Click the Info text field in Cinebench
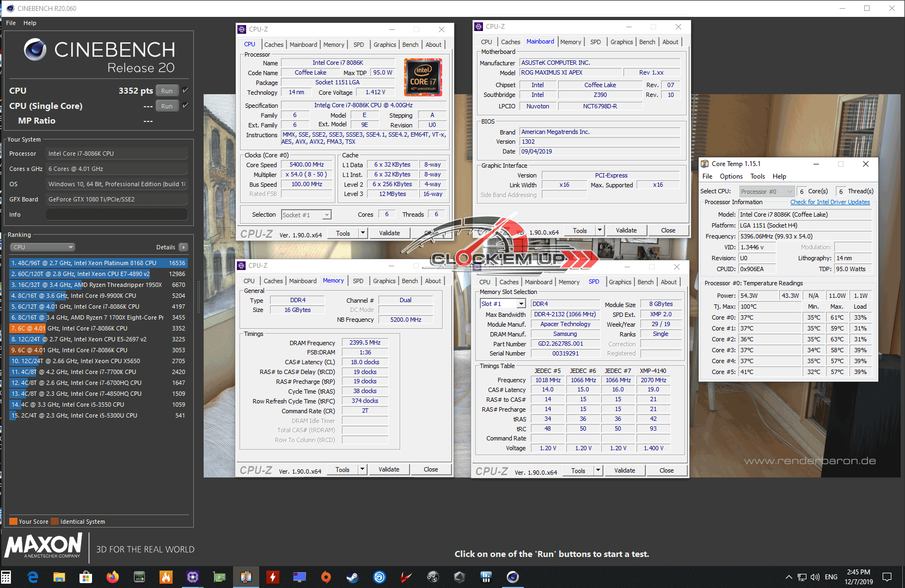The width and height of the screenshot is (905, 588). click(x=117, y=215)
